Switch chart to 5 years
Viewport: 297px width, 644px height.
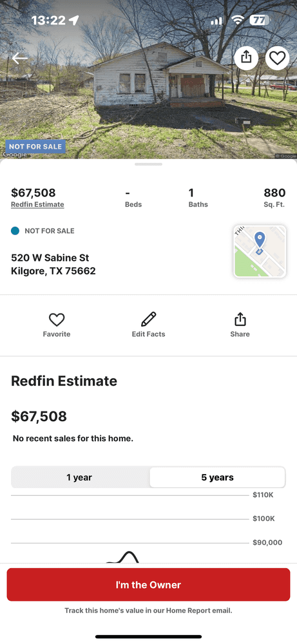pos(217,477)
